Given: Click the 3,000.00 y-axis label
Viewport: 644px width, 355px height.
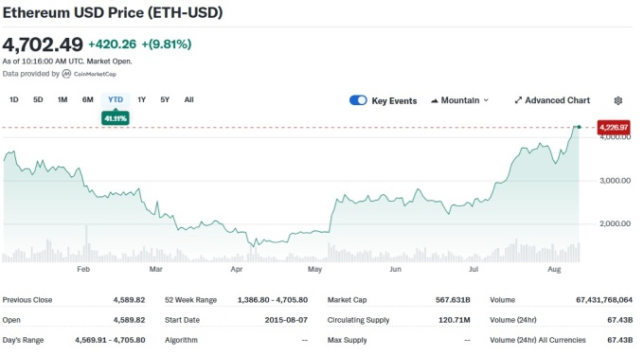Looking at the screenshot, I should [x=615, y=181].
